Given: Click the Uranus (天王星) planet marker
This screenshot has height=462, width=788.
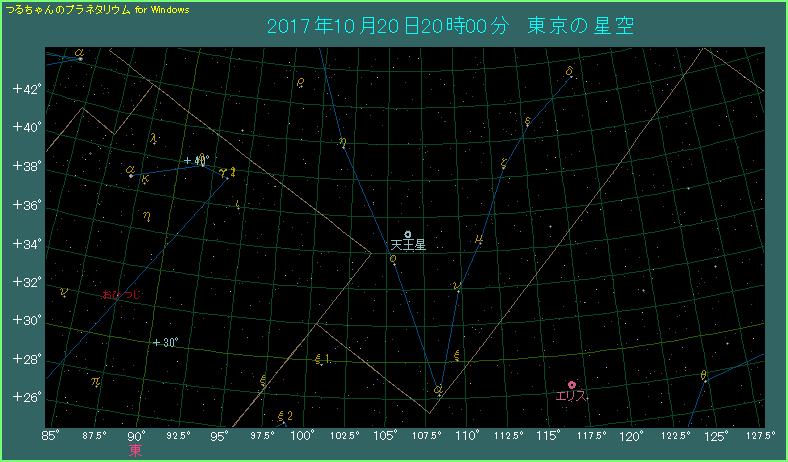Looking at the screenshot, I should point(408,234).
